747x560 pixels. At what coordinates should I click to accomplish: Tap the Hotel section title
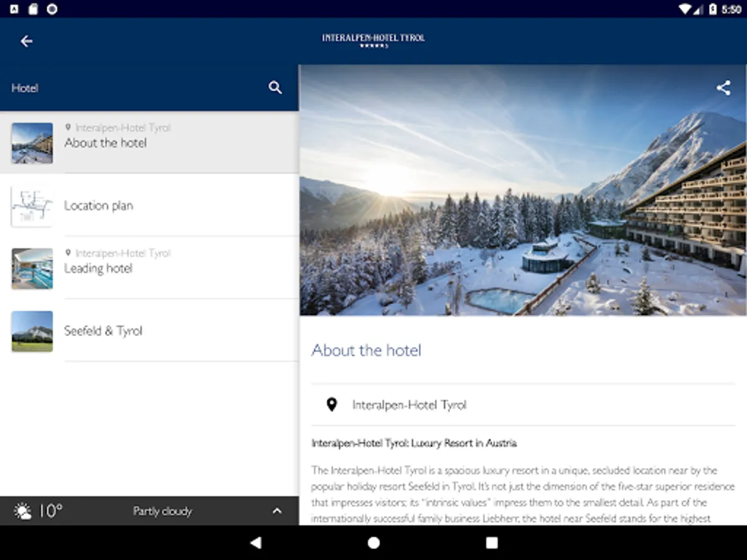point(25,88)
